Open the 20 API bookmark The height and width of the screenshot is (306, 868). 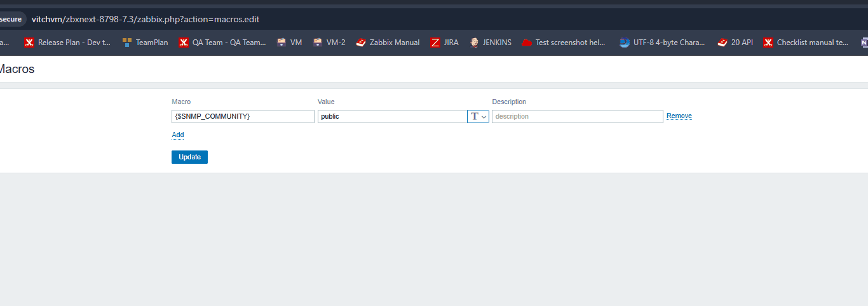pos(735,43)
